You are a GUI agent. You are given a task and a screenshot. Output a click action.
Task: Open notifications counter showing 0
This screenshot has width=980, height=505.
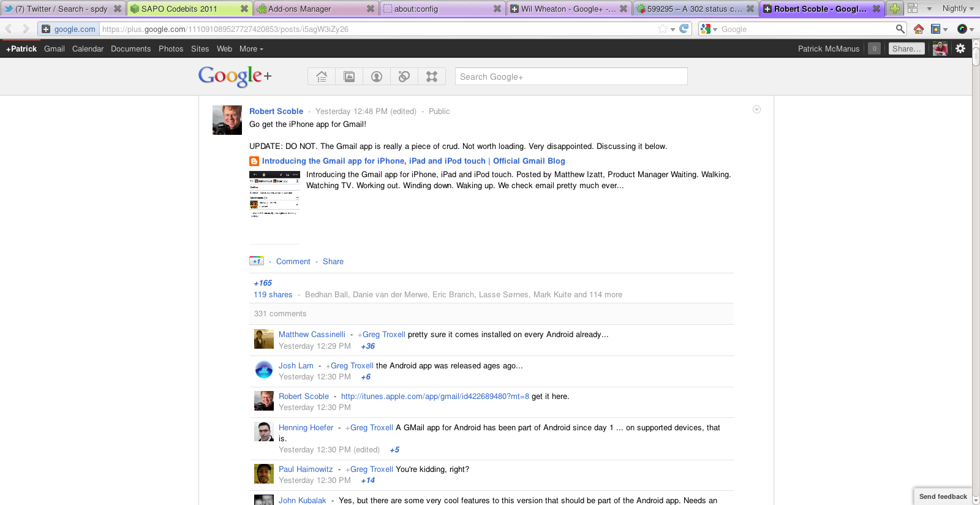point(875,48)
